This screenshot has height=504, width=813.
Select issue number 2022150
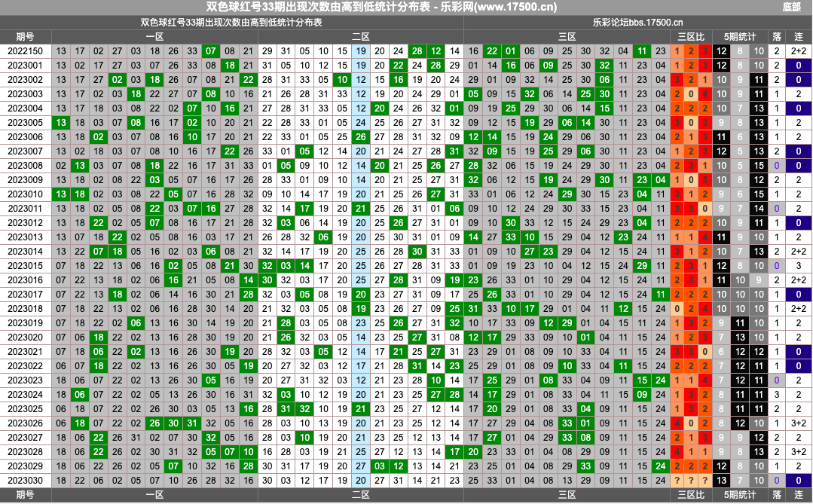tap(26, 50)
